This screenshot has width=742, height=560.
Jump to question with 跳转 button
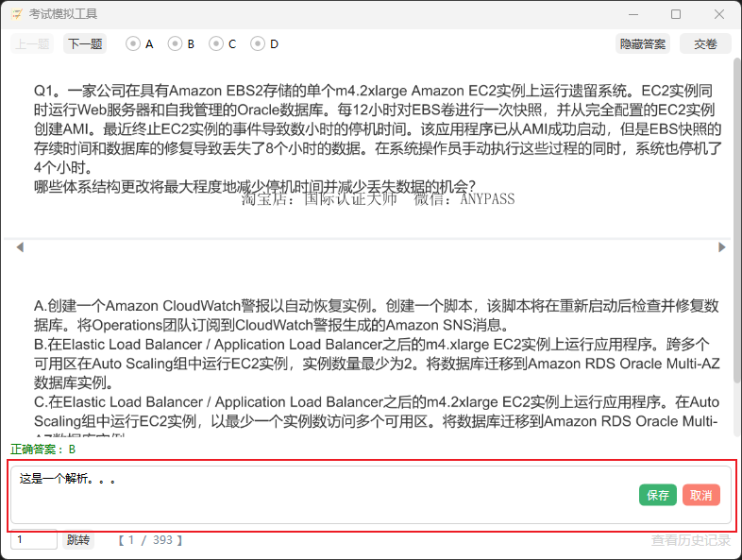[78, 539]
